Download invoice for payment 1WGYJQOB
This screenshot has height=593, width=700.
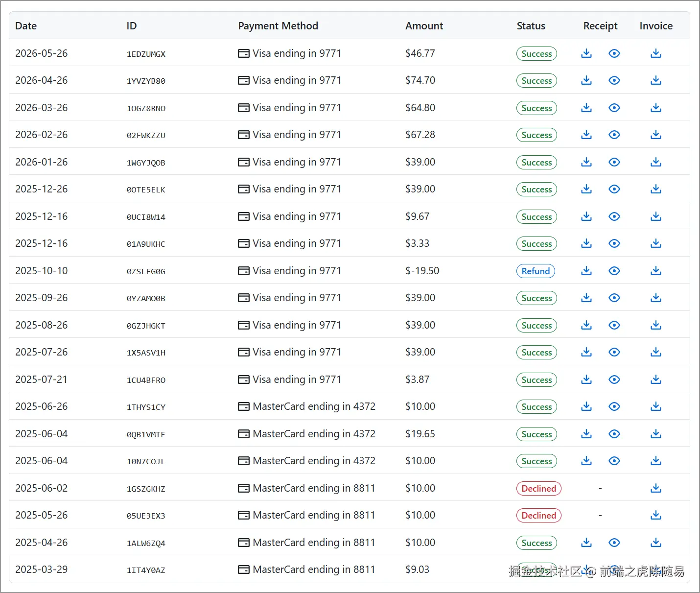(656, 162)
